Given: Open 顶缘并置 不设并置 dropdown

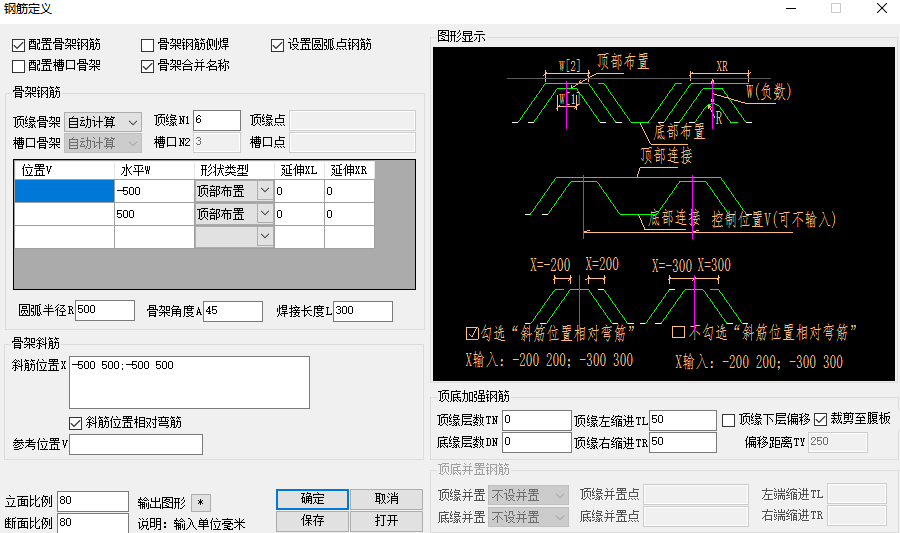Looking at the screenshot, I should click(528, 495).
